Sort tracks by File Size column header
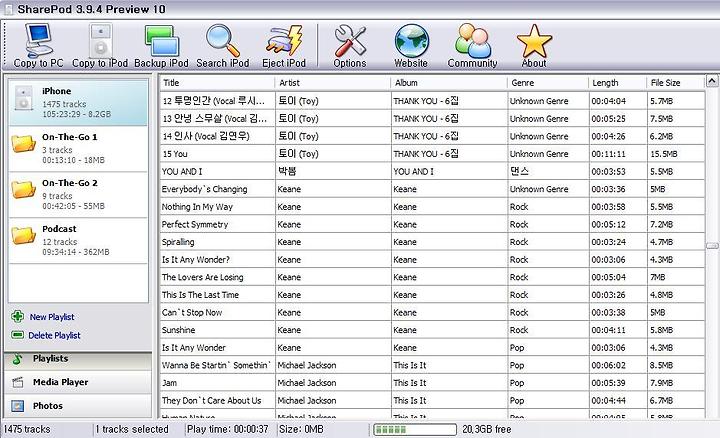This screenshot has height=438, width=720. pyautogui.click(x=675, y=83)
